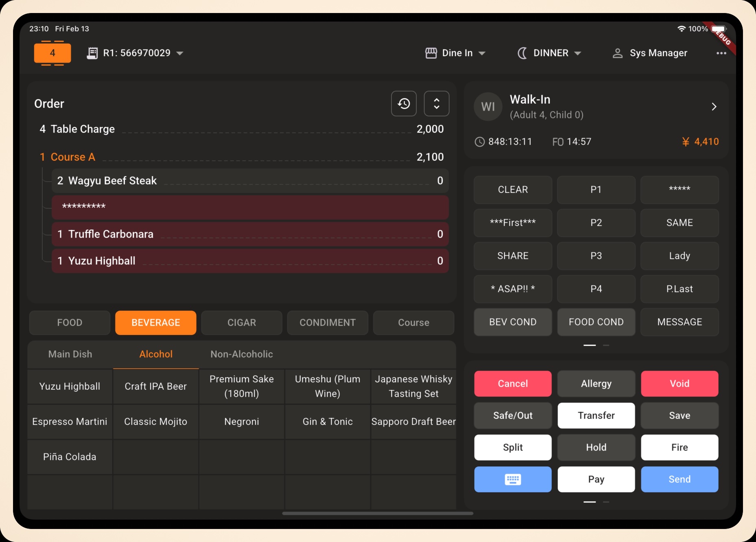
Task: Toggle Hold on the current order
Action: tap(596, 447)
